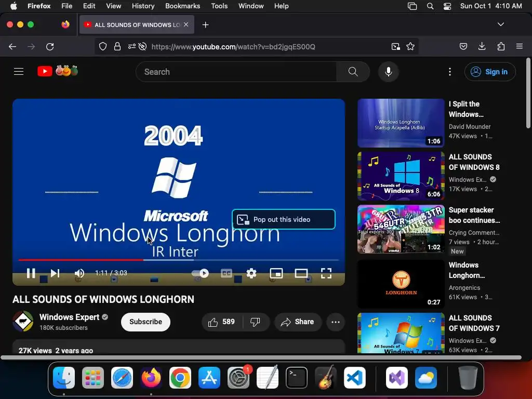Click Pop out this video button
The width and height of the screenshot is (532, 399).
(284, 220)
